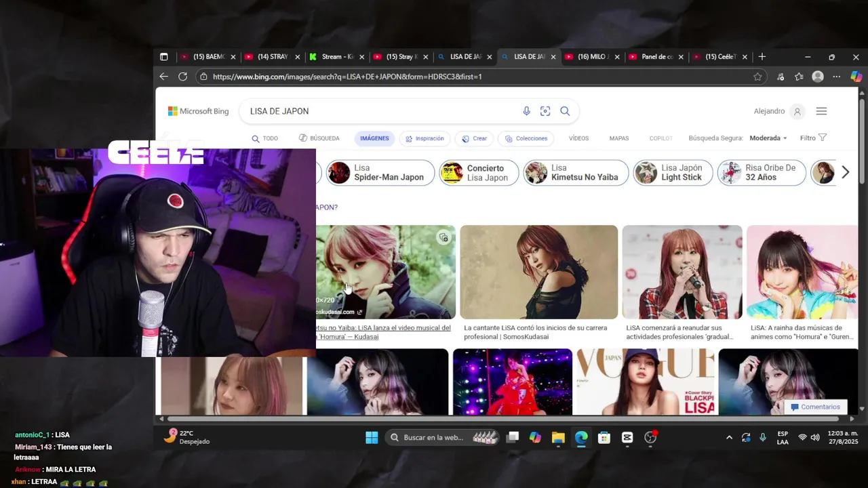Save the first LiSA image to collections
Screen dimensions: 868x488
point(443,238)
